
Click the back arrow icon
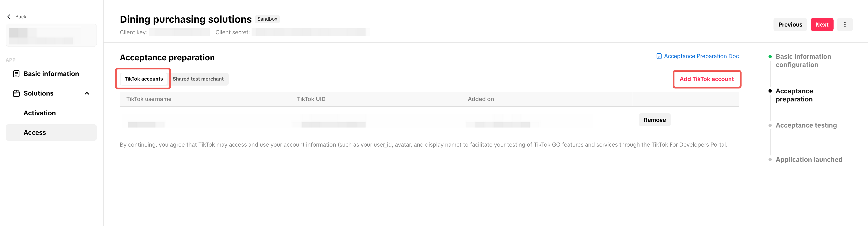(9, 17)
